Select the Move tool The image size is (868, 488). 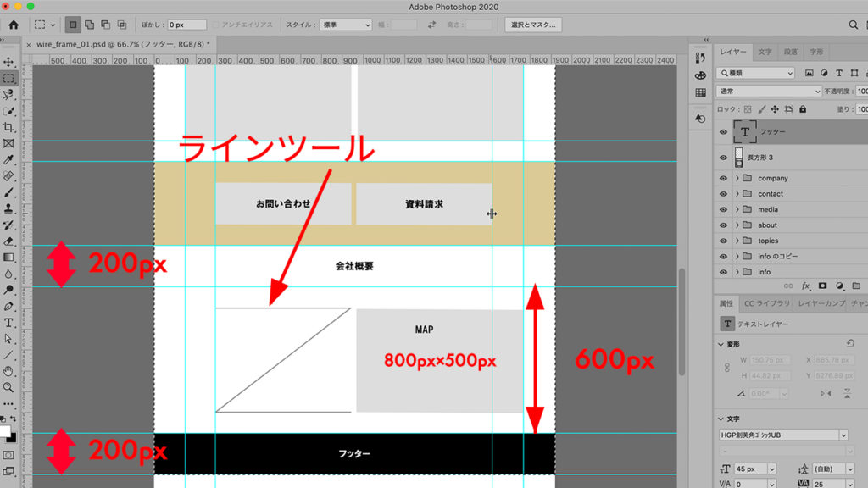point(8,62)
